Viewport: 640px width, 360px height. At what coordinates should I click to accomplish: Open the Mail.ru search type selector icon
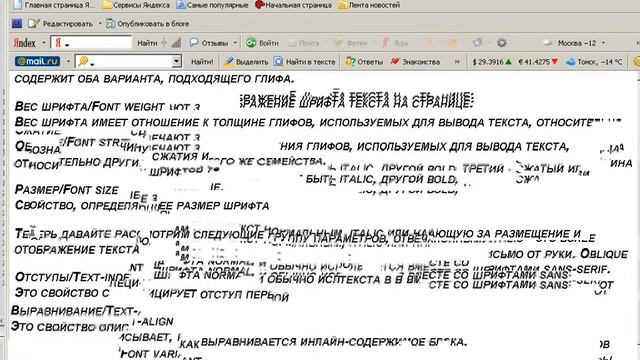(86, 61)
